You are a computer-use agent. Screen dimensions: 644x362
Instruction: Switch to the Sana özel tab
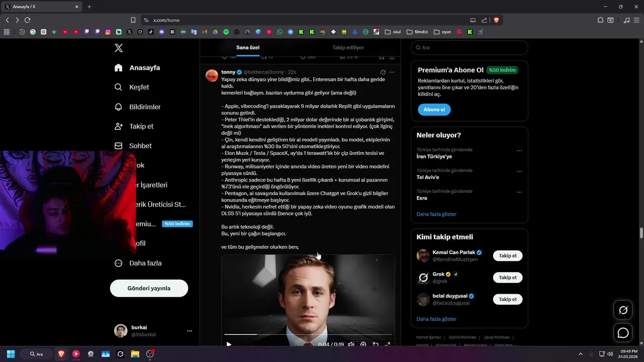point(248,48)
